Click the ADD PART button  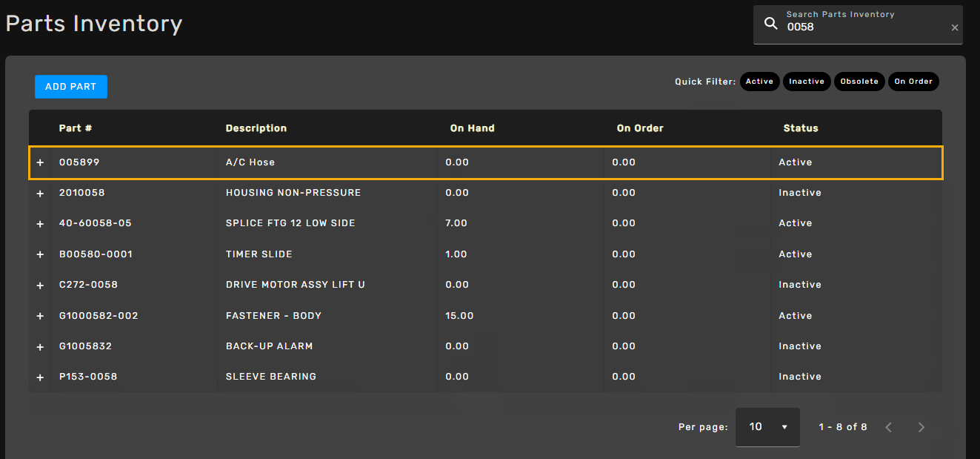(71, 87)
